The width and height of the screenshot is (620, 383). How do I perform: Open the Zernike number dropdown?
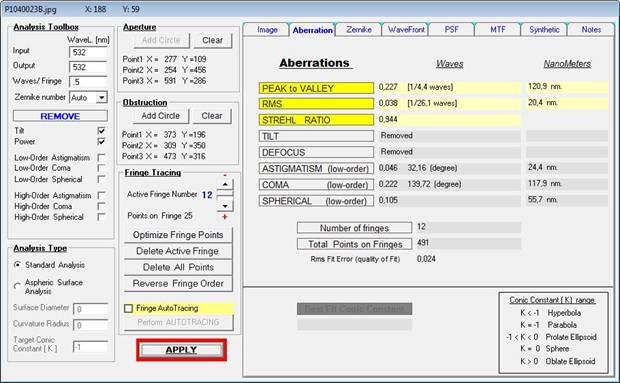(102, 97)
